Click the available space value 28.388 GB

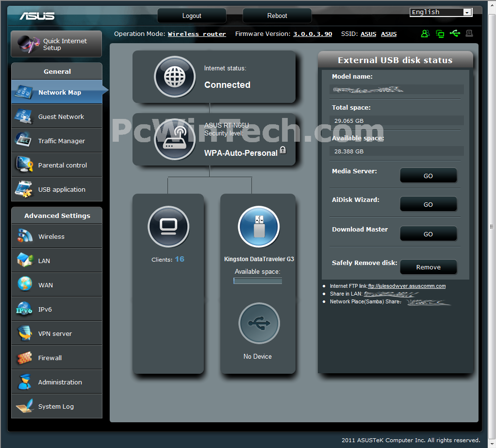click(349, 151)
